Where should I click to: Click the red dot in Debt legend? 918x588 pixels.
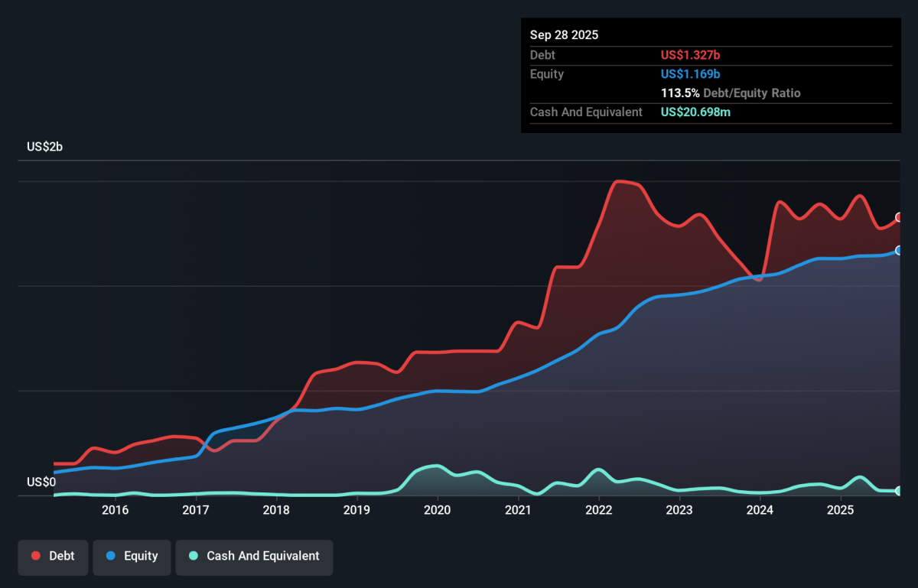pyautogui.click(x=36, y=556)
